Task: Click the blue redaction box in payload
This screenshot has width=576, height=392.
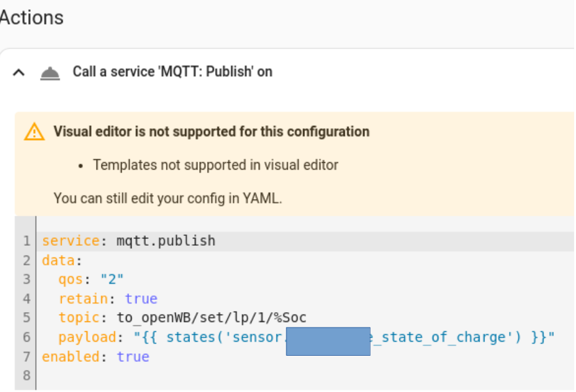Action: click(x=328, y=342)
